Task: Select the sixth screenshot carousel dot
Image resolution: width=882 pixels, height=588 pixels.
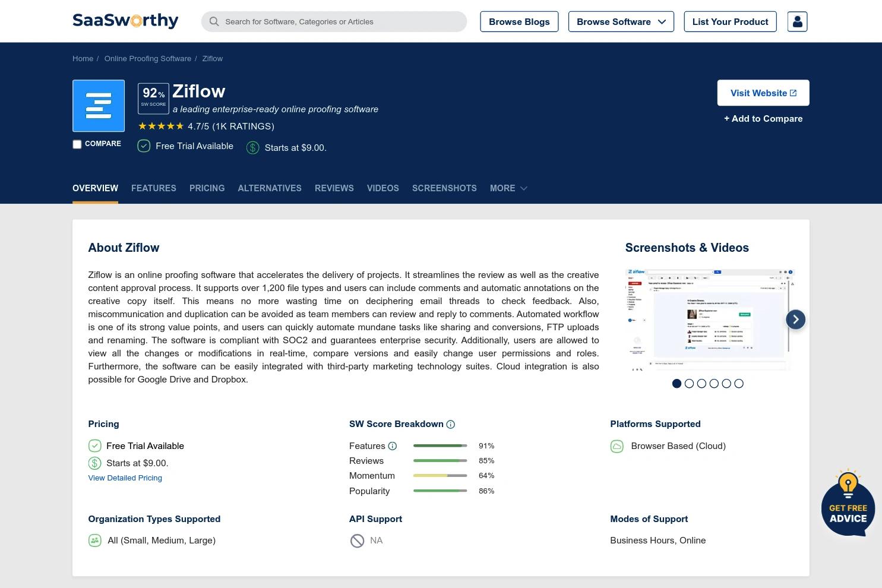Action: 739,384
